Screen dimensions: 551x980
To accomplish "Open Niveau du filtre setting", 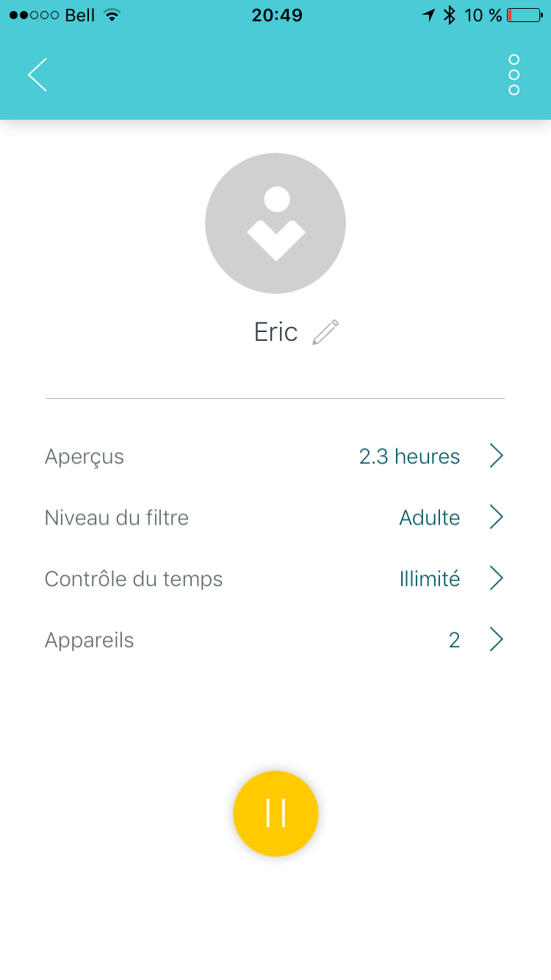I will [117, 518].
